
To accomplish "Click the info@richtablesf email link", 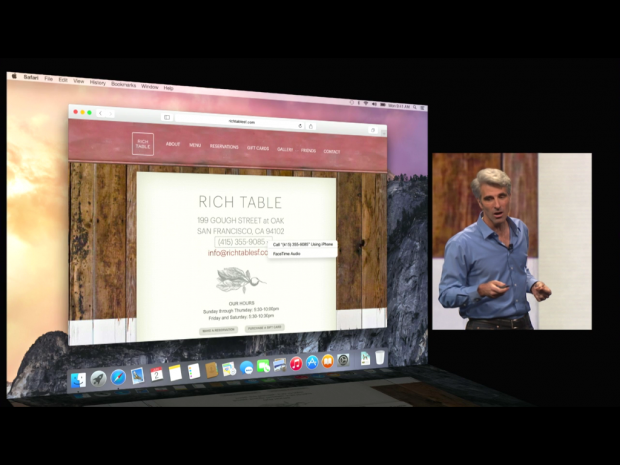I will [x=238, y=253].
